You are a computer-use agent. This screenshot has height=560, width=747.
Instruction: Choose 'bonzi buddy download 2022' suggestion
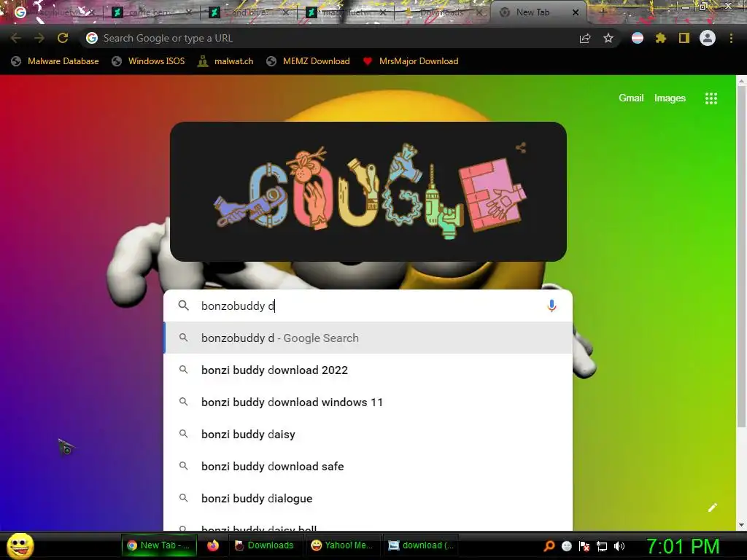pyautogui.click(x=368, y=370)
